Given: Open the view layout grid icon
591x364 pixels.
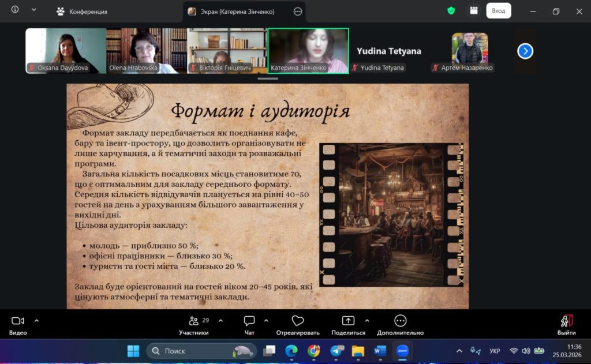Looking at the screenshot, I should 474,11.
